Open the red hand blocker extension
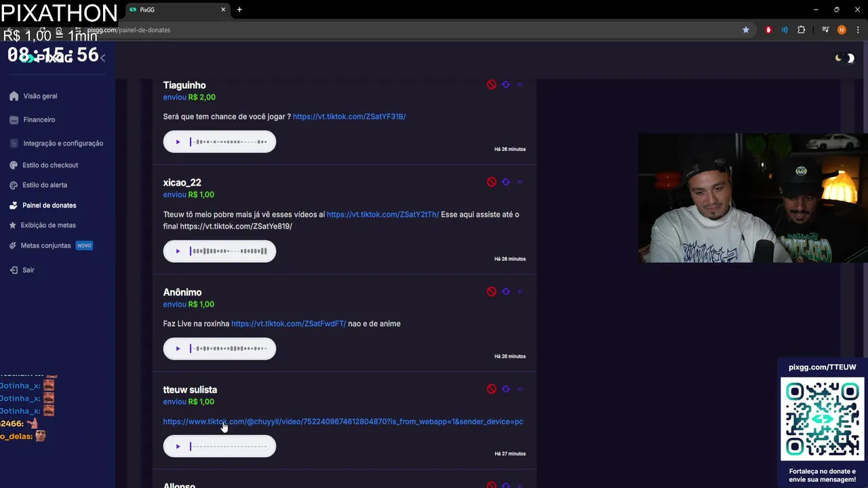The image size is (868, 488). tap(768, 30)
